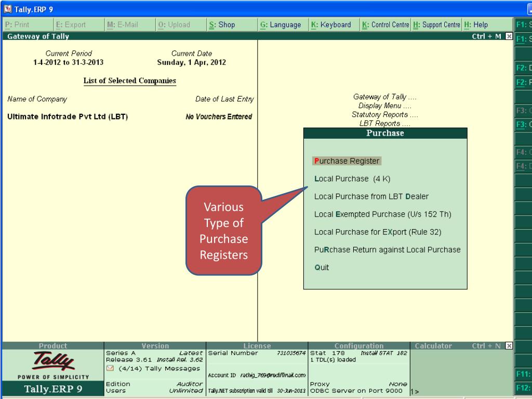532x399 pixels.
Task: Open the Shop option
Action: click(x=232, y=25)
